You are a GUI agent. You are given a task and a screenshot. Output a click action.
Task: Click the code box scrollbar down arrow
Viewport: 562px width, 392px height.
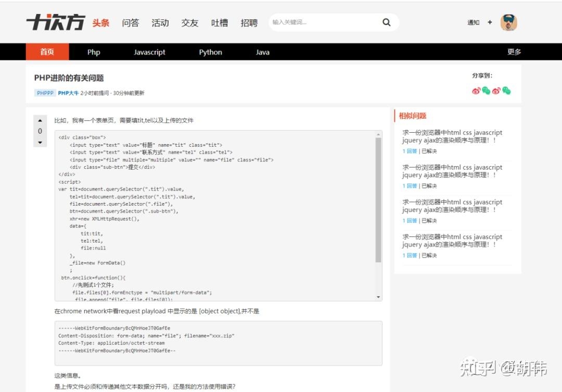click(x=379, y=296)
